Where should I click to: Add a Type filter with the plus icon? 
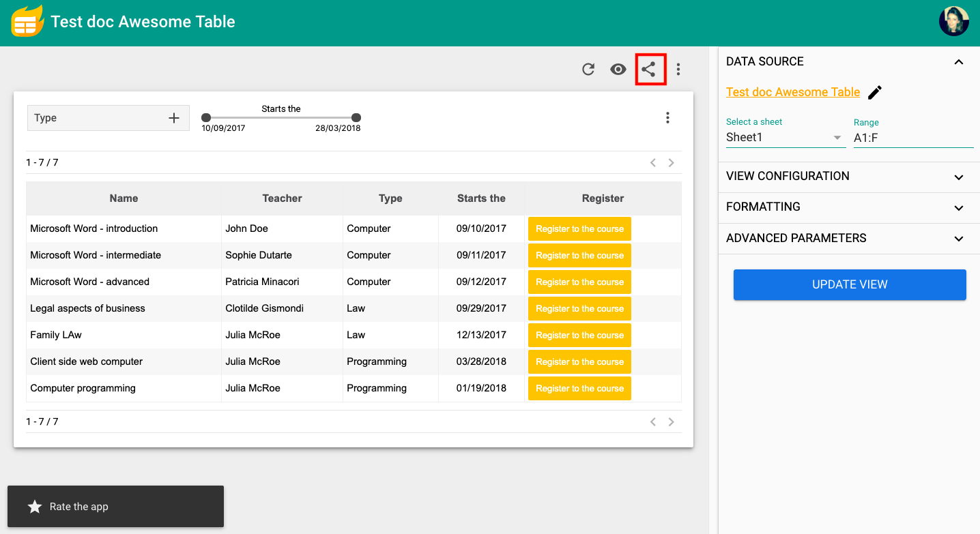[x=174, y=118]
